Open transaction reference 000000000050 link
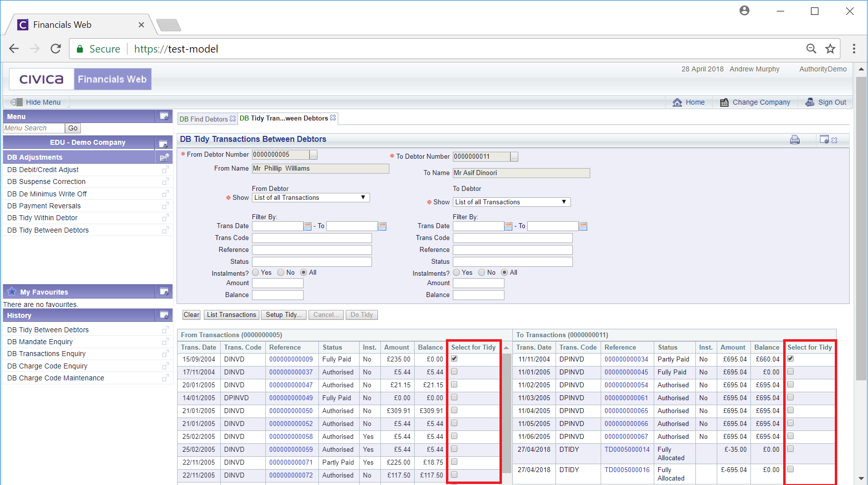868x485 pixels. pos(291,411)
